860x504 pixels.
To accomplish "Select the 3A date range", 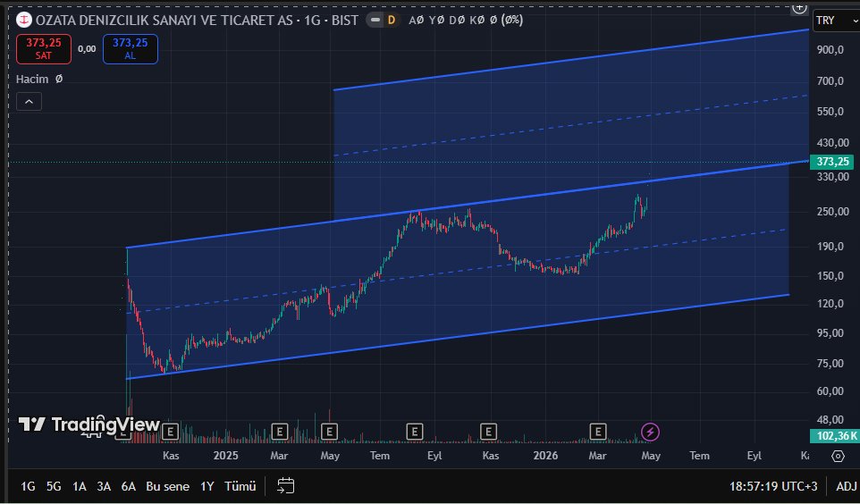I will tap(104, 486).
